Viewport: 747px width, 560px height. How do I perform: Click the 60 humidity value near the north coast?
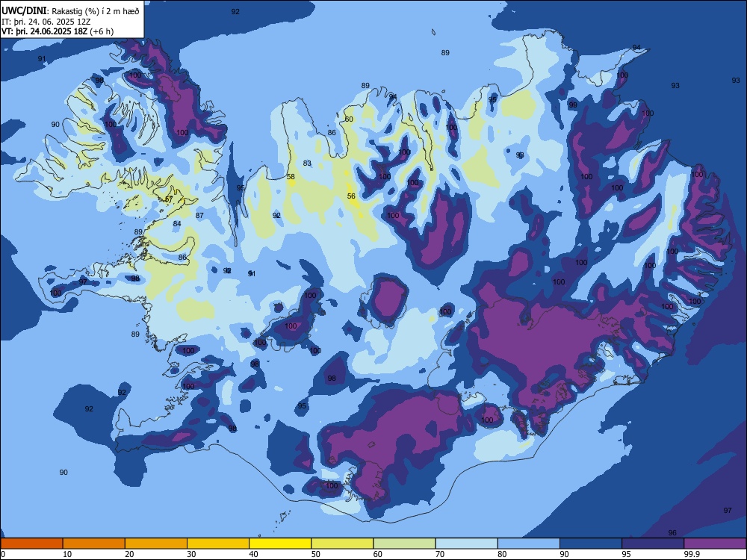349,119
